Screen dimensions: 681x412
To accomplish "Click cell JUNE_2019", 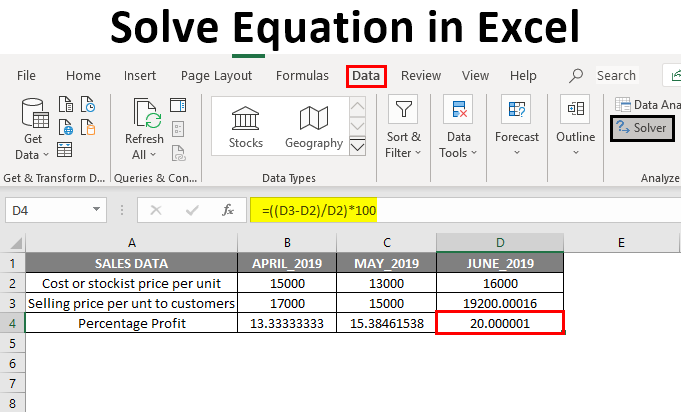I will click(x=500, y=263).
